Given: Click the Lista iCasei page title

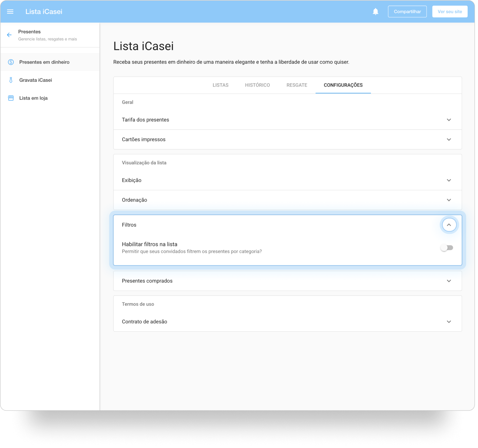Looking at the screenshot, I should (x=143, y=46).
